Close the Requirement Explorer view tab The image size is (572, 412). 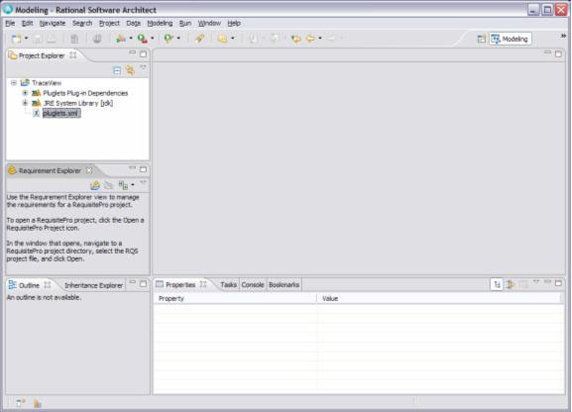(x=89, y=170)
